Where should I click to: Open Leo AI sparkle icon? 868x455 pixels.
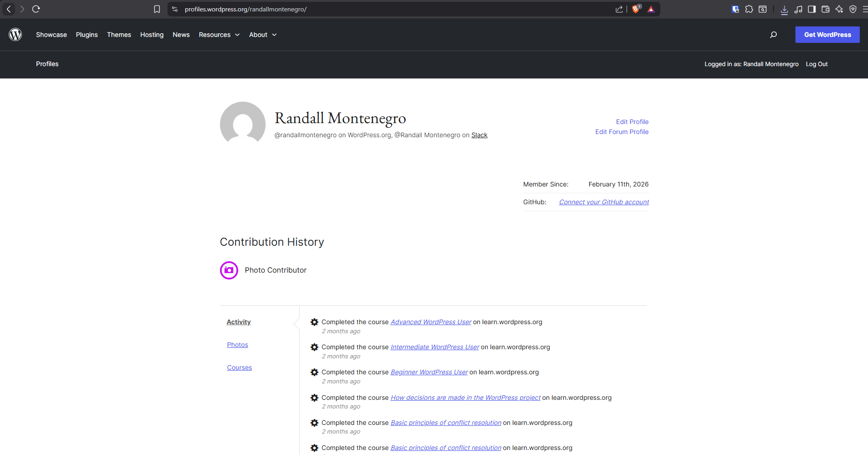(839, 9)
